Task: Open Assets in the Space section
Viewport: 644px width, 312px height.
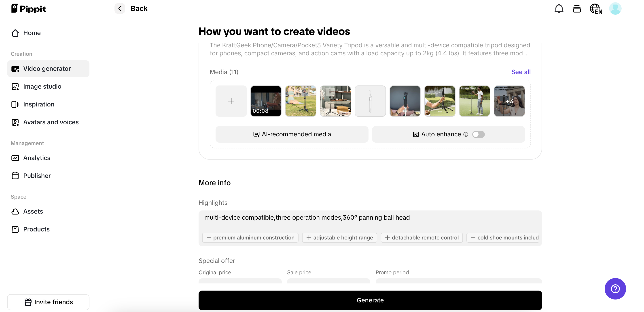Action: coord(33,211)
